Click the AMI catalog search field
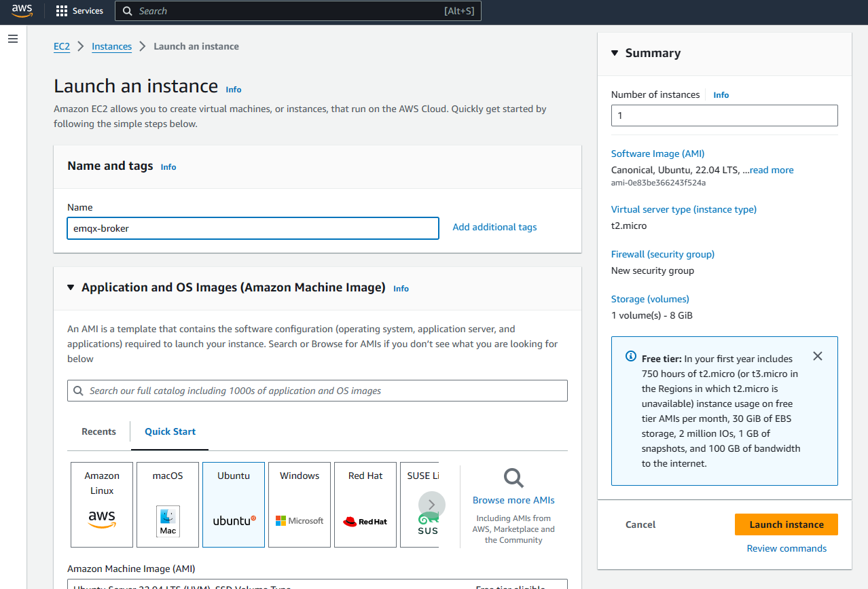Screen dimensions: 868x589 point(317,391)
